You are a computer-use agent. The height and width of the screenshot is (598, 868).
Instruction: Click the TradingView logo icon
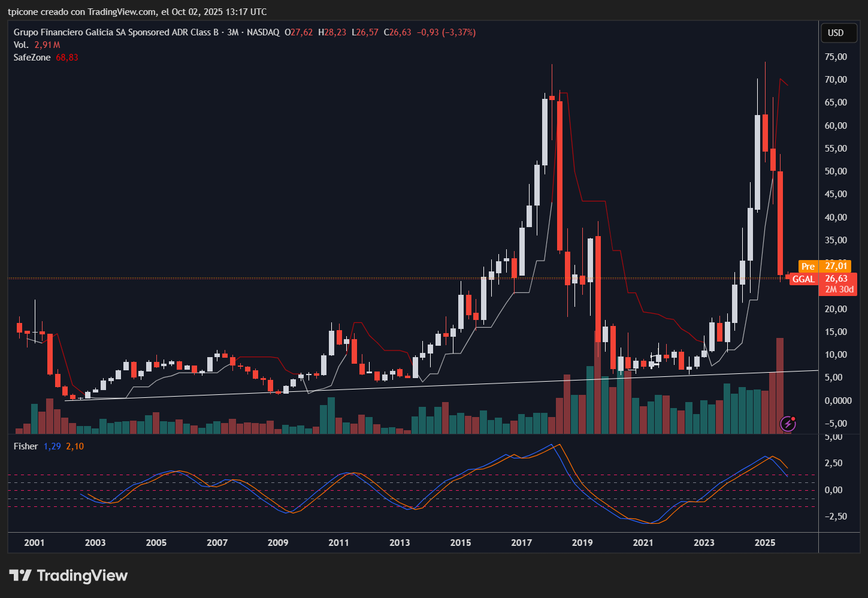pyautogui.click(x=20, y=576)
